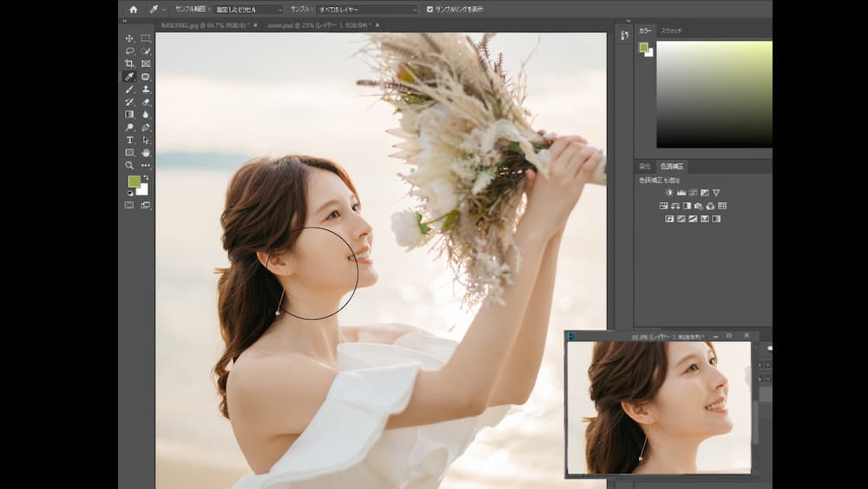Screen dimensions: 868x489
Task: Switch to the Swatches panel tab
Action: 671,30
